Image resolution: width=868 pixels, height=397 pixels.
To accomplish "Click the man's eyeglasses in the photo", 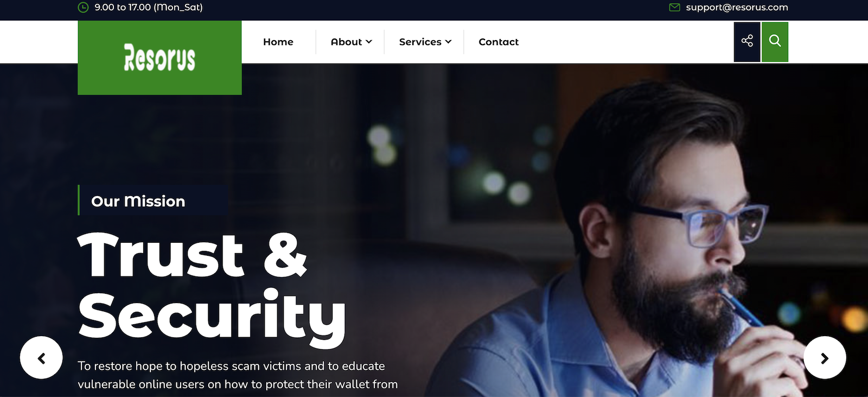I will click(x=705, y=223).
